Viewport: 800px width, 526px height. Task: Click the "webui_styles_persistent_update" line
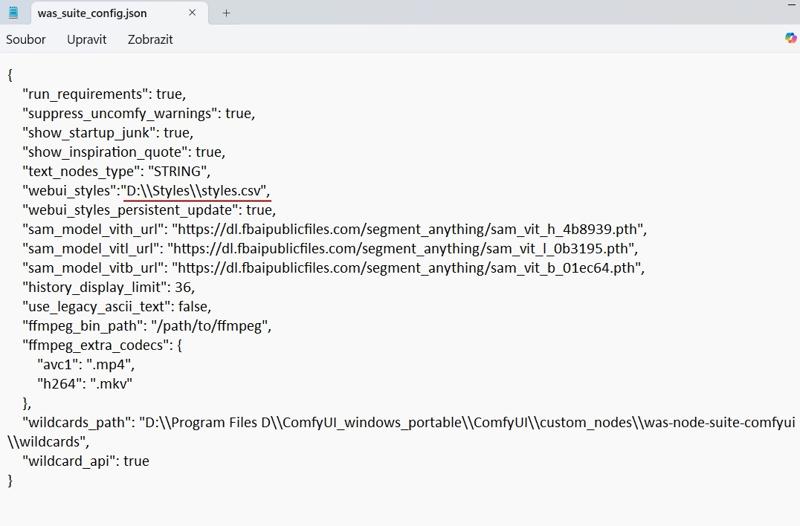[149, 210]
